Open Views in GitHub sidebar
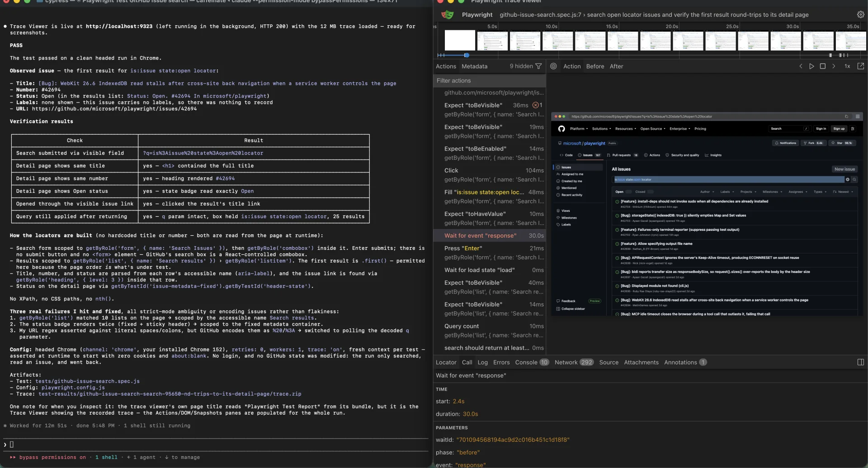The width and height of the screenshot is (868, 468). [x=566, y=211]
